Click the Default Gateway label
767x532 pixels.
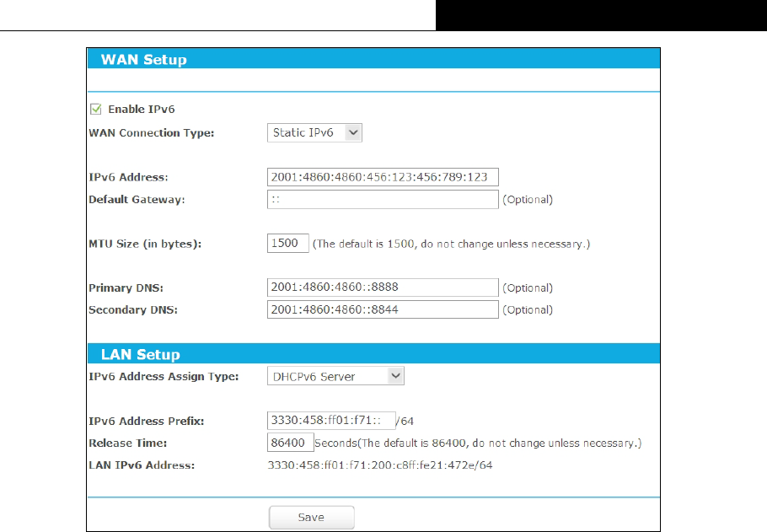click(137, 200)
